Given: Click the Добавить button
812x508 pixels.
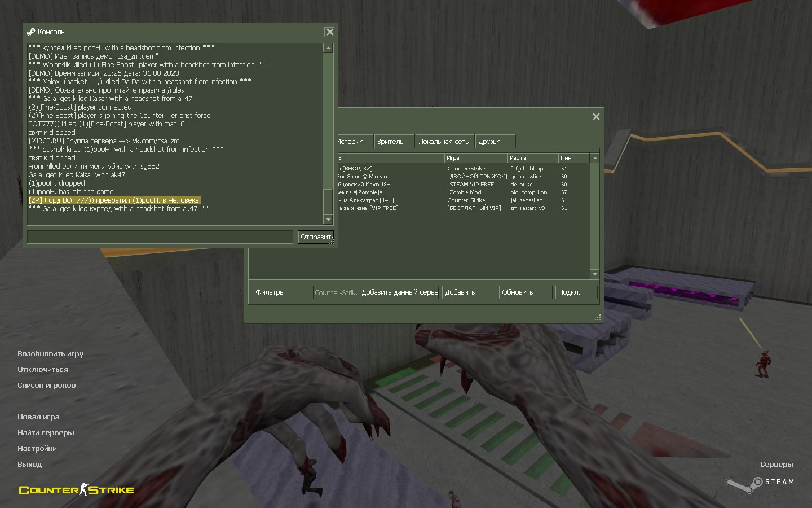Looking at the screenshot, I should (469, 292).
